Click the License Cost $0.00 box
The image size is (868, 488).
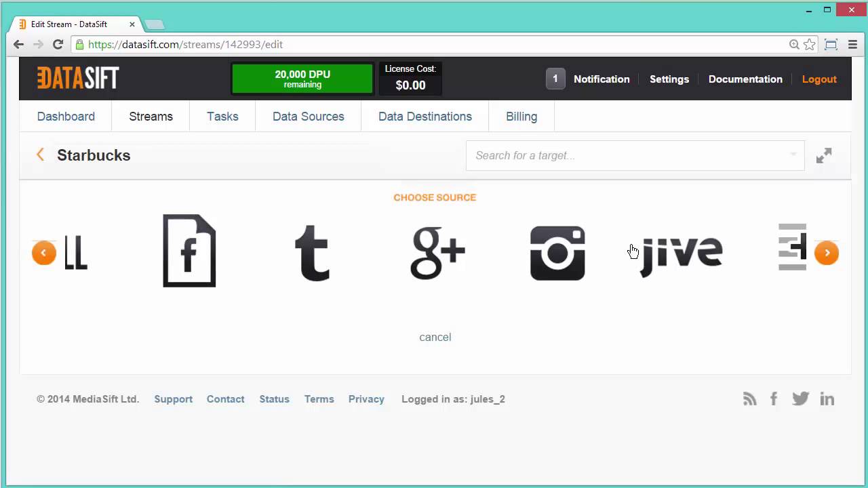coord(410,78)
